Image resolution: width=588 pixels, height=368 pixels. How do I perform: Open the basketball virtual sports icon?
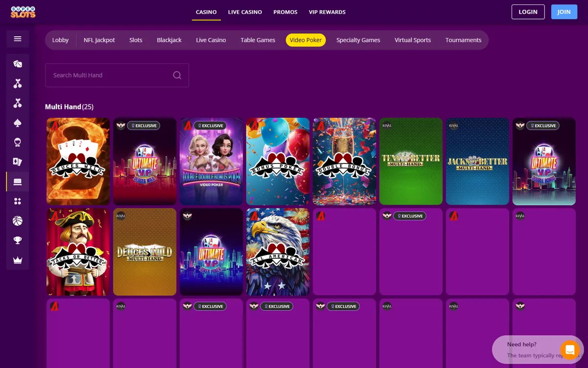click(18, 221)
